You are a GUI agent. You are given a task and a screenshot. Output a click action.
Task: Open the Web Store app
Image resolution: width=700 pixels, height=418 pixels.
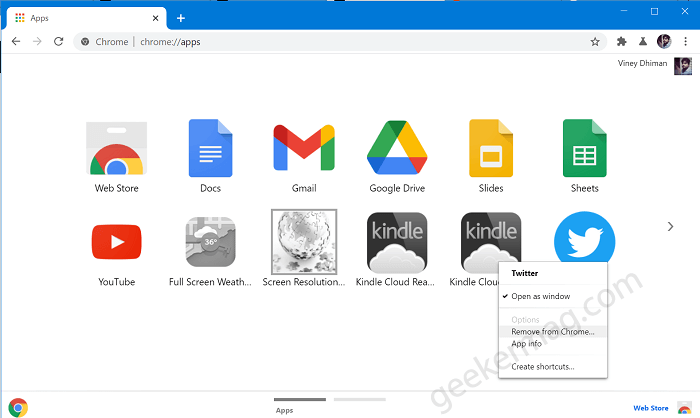(117, 148)
